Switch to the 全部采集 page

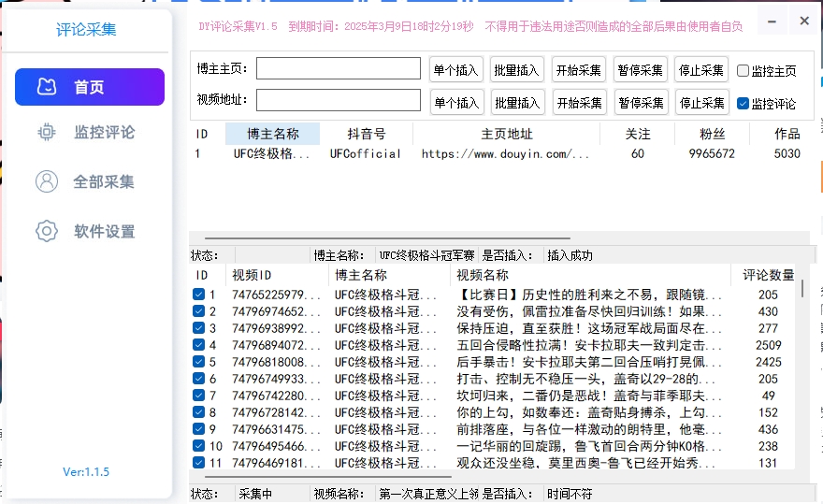[104, 181]
